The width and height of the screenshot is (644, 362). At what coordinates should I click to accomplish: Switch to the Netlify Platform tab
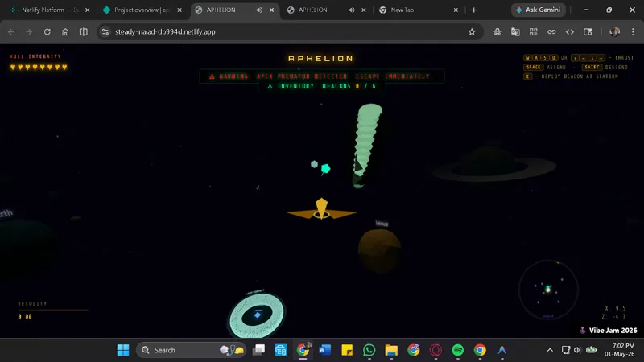click(x=48, y=10)
